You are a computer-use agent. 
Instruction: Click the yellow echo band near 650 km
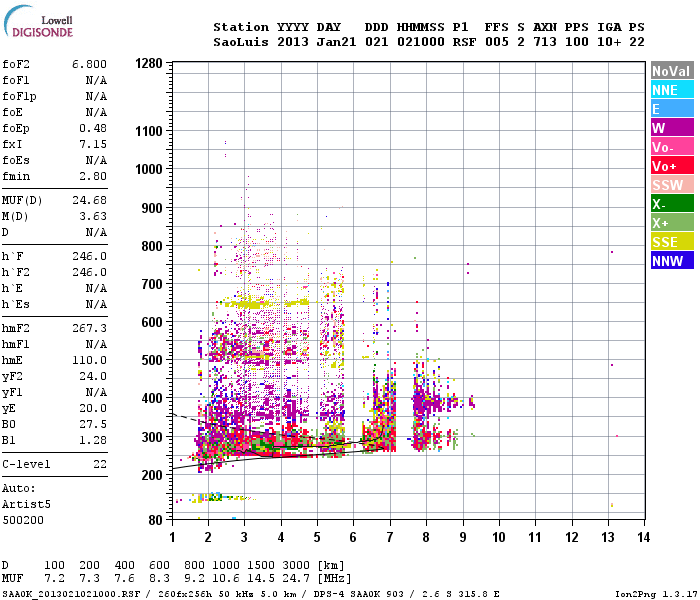point(267,304)
